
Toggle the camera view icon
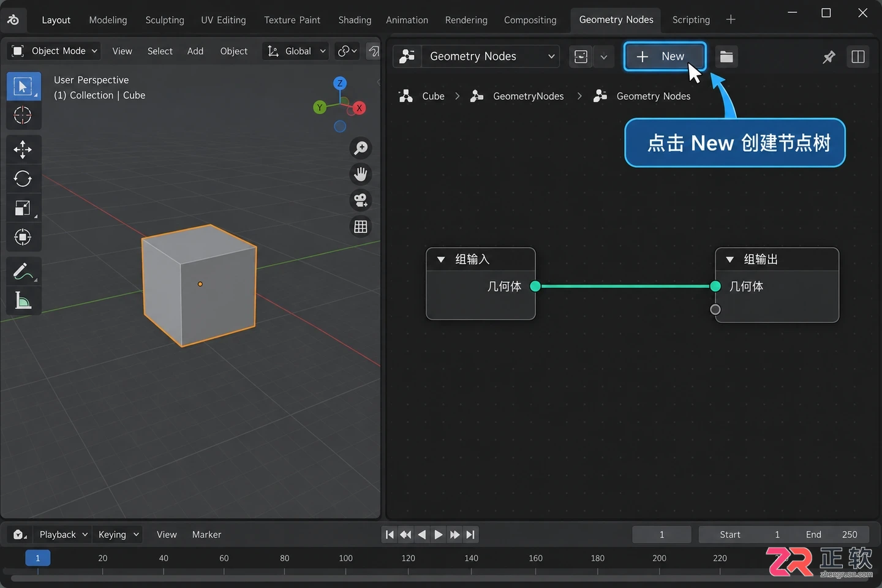[361, 200]
